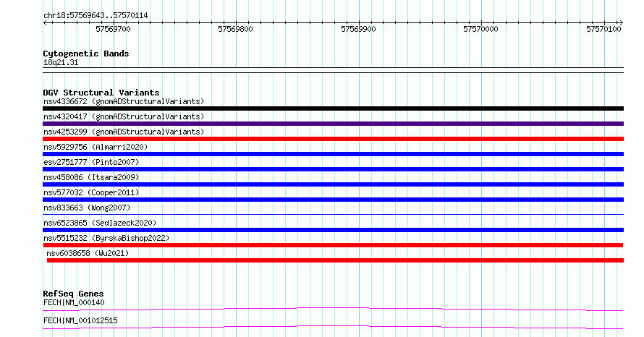Click the blue nsv6523865 variant bar

click(333, 230)
